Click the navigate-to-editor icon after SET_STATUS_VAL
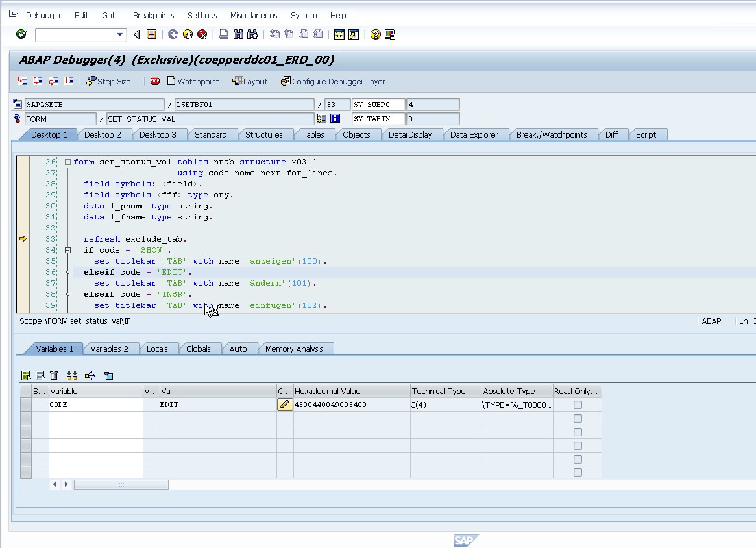 (322, 119)
